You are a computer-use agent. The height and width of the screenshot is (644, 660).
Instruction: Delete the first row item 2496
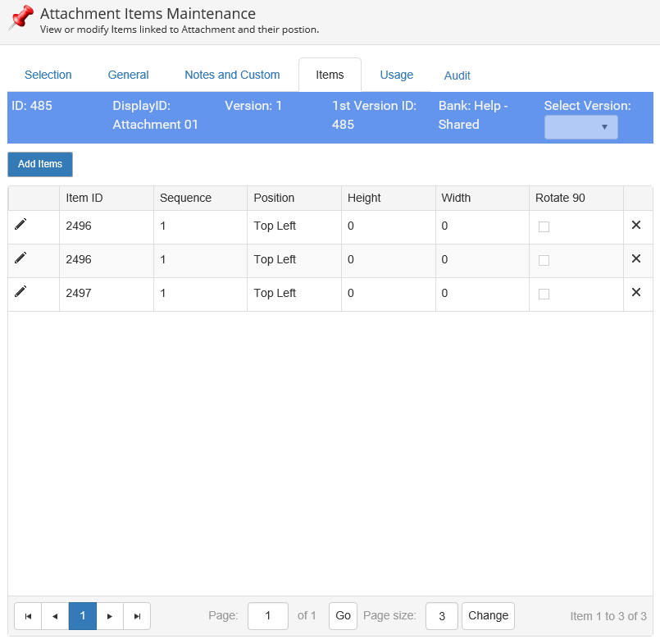point(636,225)
